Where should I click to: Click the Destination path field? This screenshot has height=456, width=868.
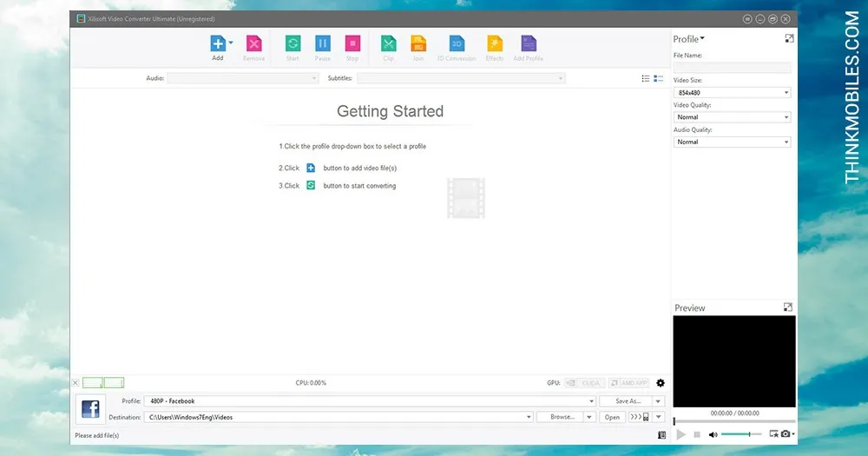coord(339,417)
